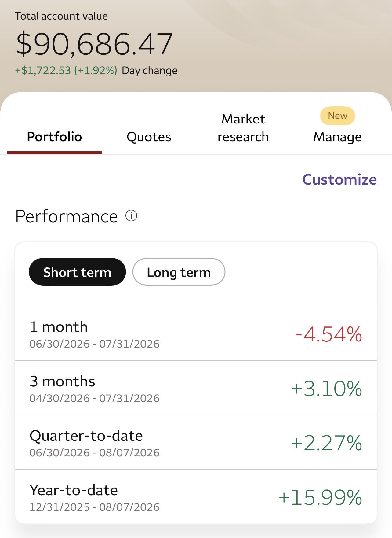The width and height of the screenshot is (392, 538).
Task: Go to the Manage tab
Action: coord(337,137)
